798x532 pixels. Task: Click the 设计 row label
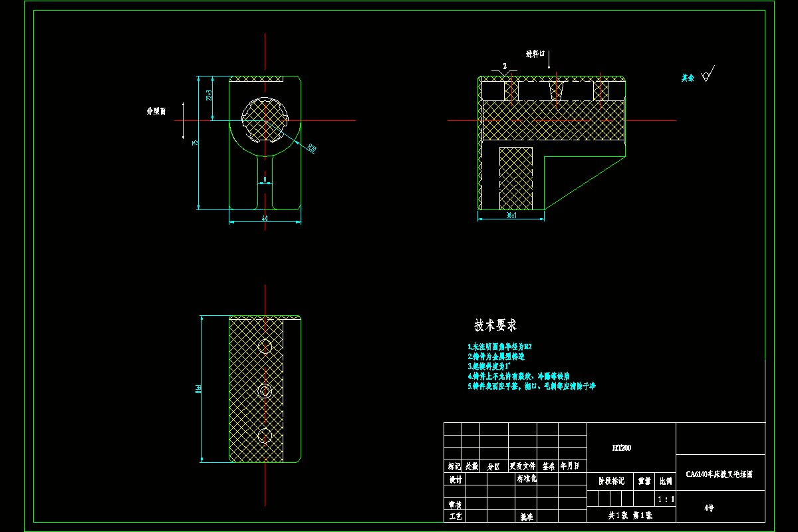(x=455, y=479)
